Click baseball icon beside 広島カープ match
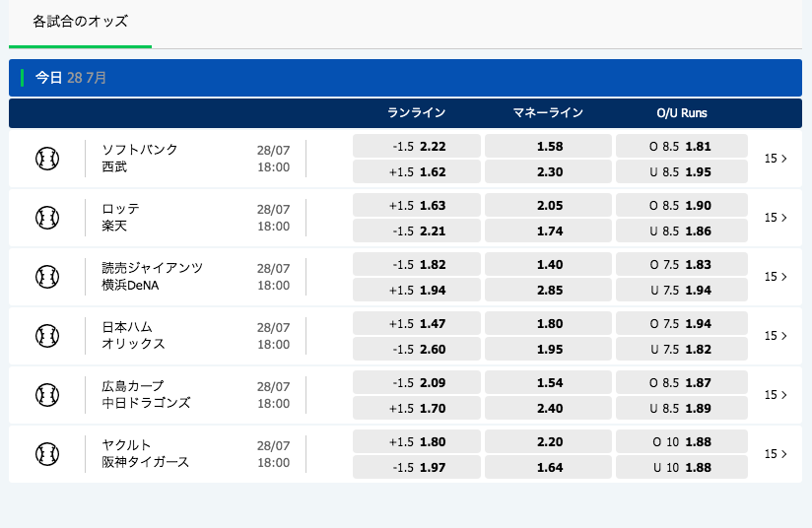Viewport: 812px width, 528px height. [47, 394]
